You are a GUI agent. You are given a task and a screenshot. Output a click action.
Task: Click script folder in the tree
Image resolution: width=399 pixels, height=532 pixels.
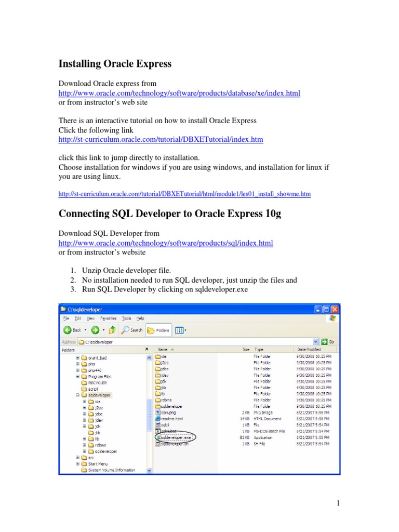(x=90, y=389)
